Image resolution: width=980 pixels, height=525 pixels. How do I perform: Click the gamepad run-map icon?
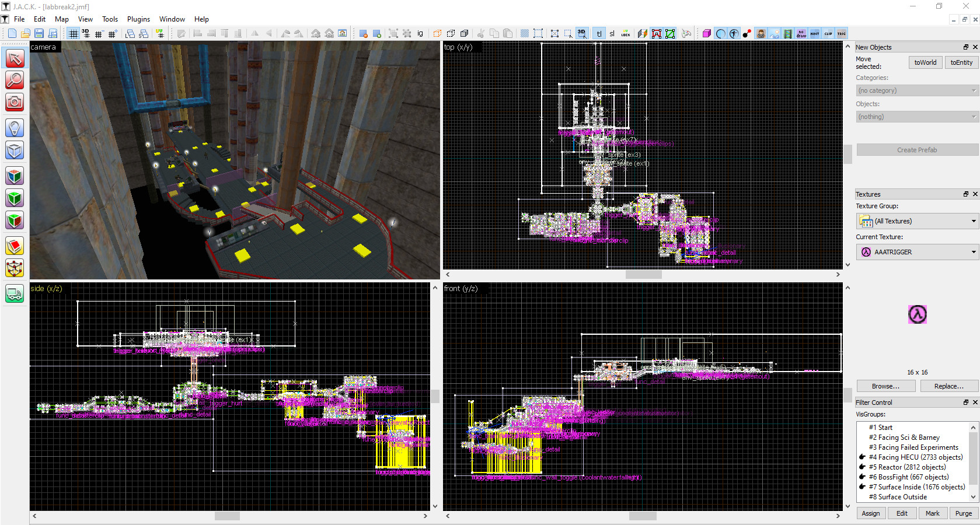[x=686, y=33]
